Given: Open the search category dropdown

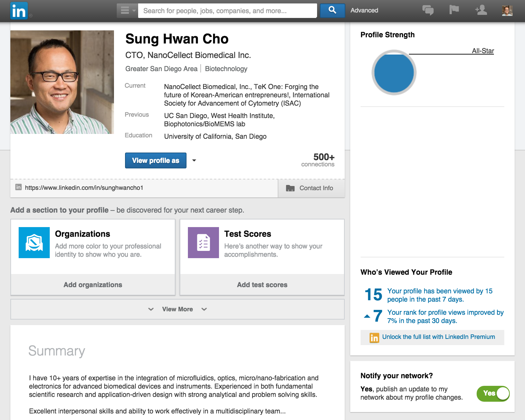Looking at the screenshot, I should [x=127, y=11].
